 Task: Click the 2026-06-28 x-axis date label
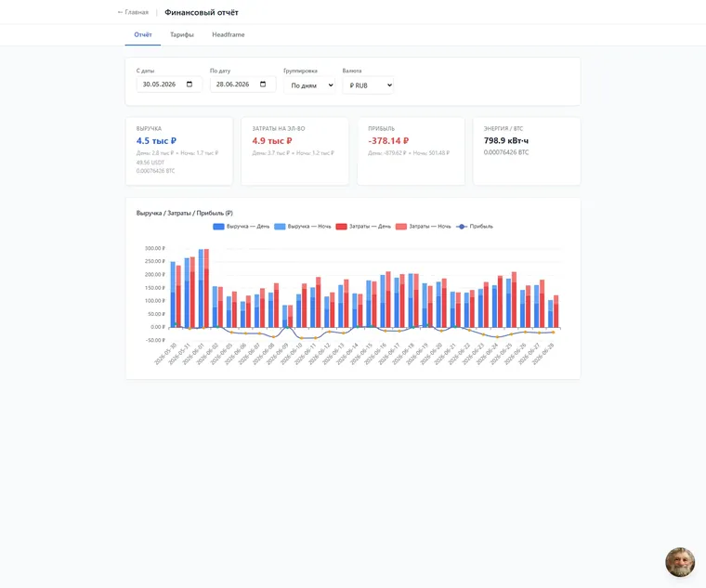[x=543, y=354]
